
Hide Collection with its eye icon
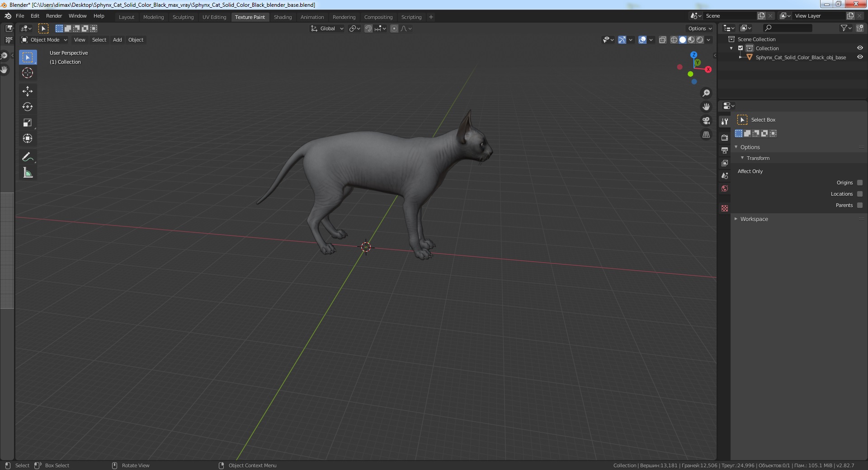860,48
